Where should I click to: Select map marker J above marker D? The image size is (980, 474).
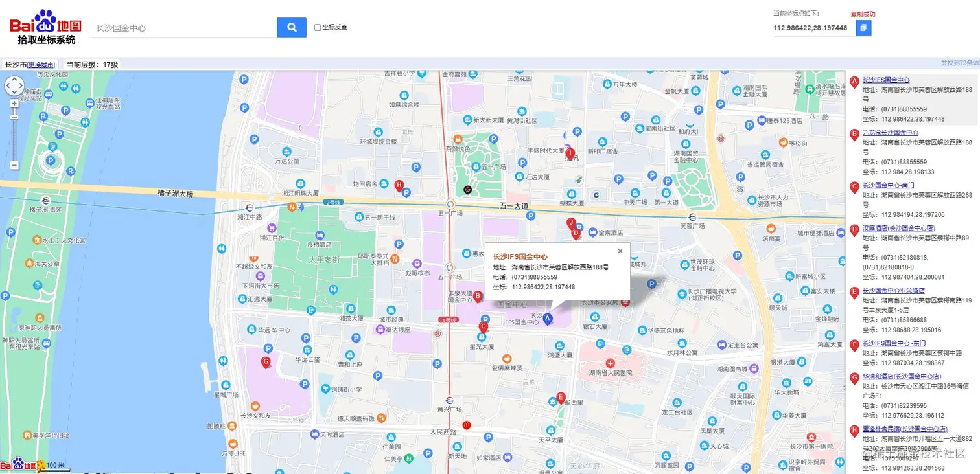point(571,223)
